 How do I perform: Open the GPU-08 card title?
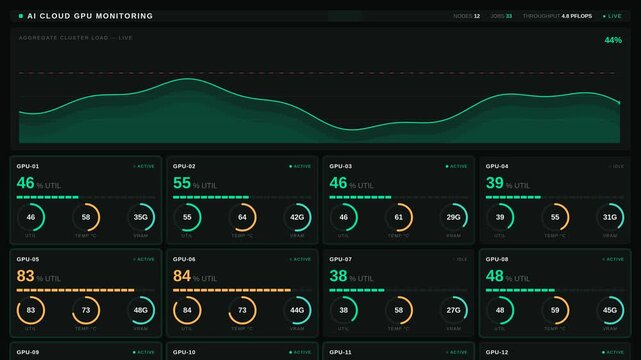click(x=497, y=259)
